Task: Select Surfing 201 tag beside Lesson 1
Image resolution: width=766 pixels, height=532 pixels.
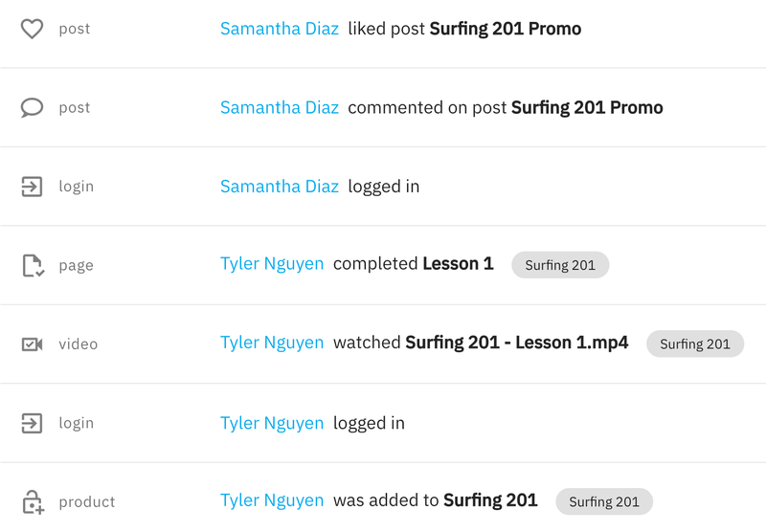Action: (x=560, y=265)
